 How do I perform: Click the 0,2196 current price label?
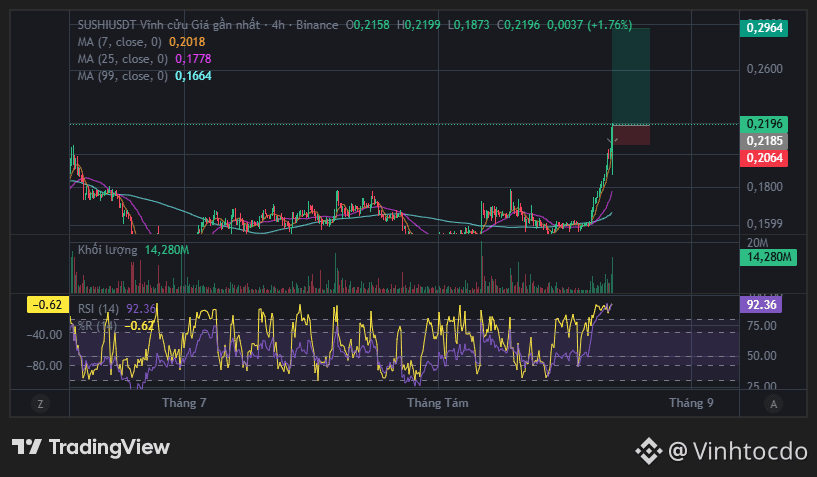pyautogui.click(x=764, y=124)
